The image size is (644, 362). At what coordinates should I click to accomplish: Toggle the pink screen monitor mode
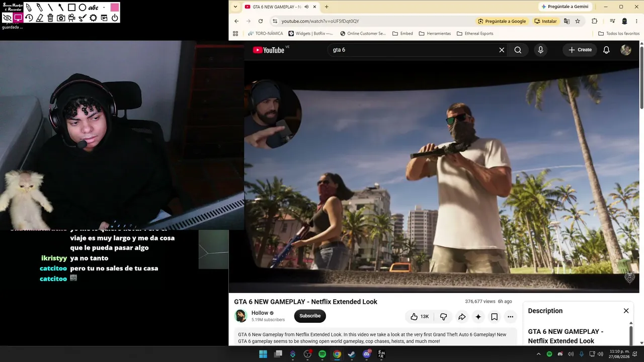(18, 18)
